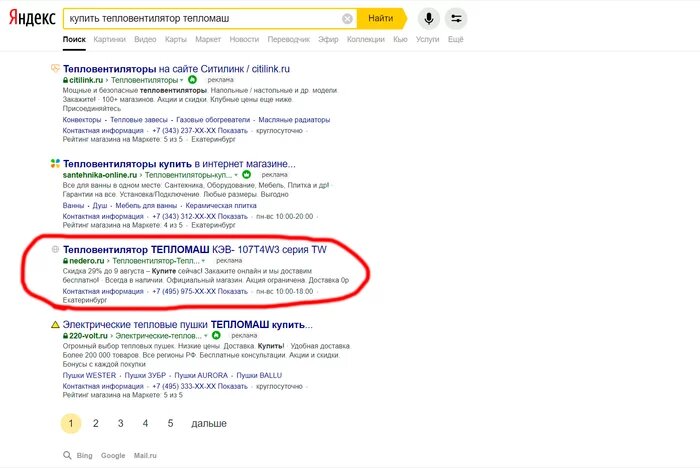Go to results page 4
Viewport: 700px width, 468px height.
point(146,423)
